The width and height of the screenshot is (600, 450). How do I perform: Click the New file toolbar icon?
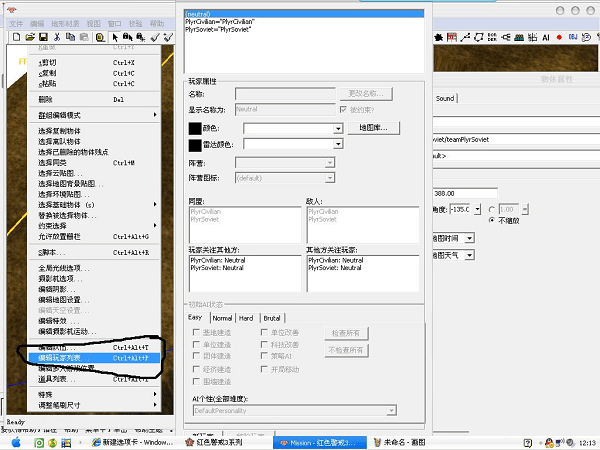[x=17, y=37]
